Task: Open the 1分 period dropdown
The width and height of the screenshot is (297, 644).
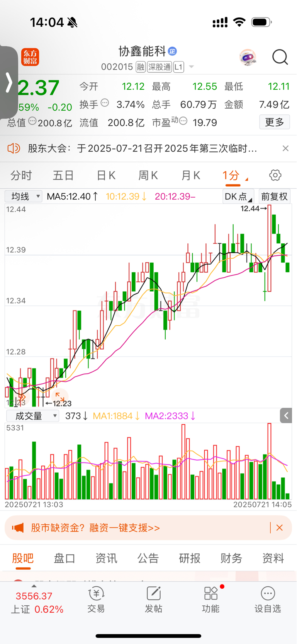Action: (235, 176)
